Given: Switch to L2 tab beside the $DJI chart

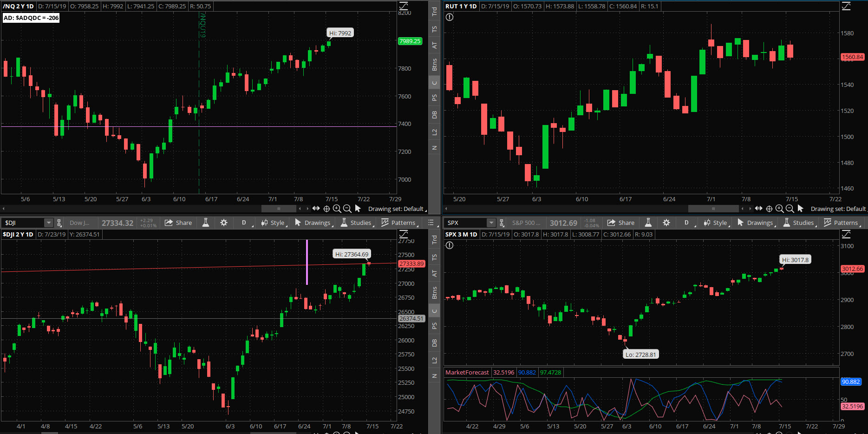Looking at the screenshot, I should point(434,361).
